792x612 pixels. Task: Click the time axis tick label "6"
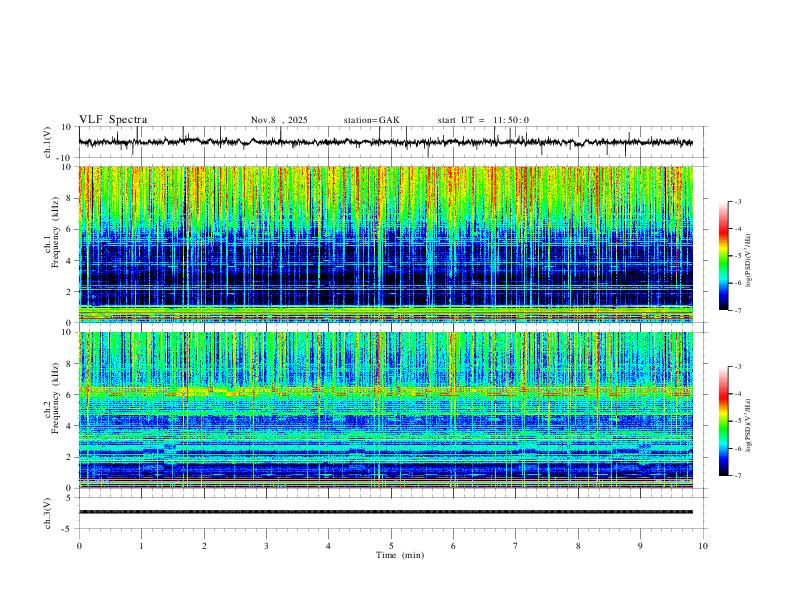(453, 546)
